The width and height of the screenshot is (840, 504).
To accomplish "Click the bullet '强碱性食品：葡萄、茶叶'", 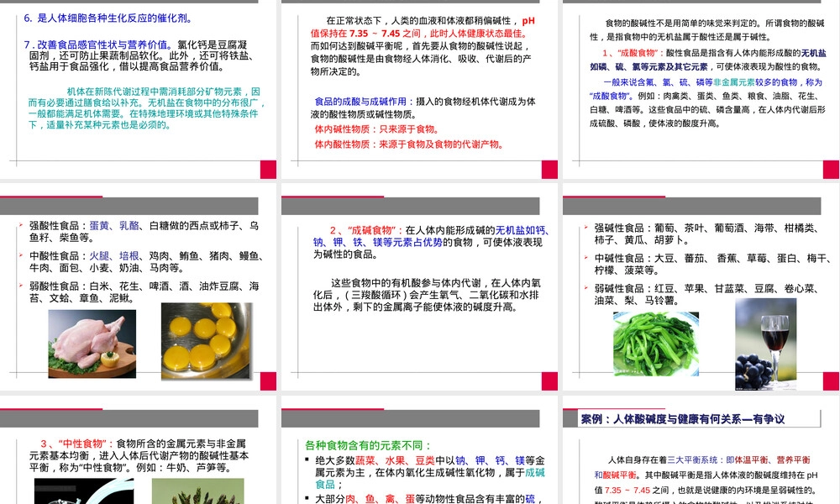I will 706,234.
